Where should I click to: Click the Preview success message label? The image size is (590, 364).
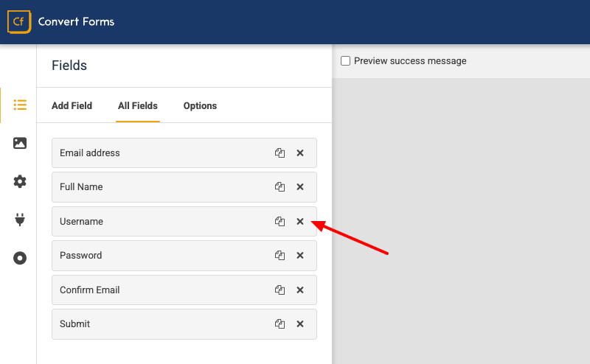pyautogui.click(x=410, y=61)
